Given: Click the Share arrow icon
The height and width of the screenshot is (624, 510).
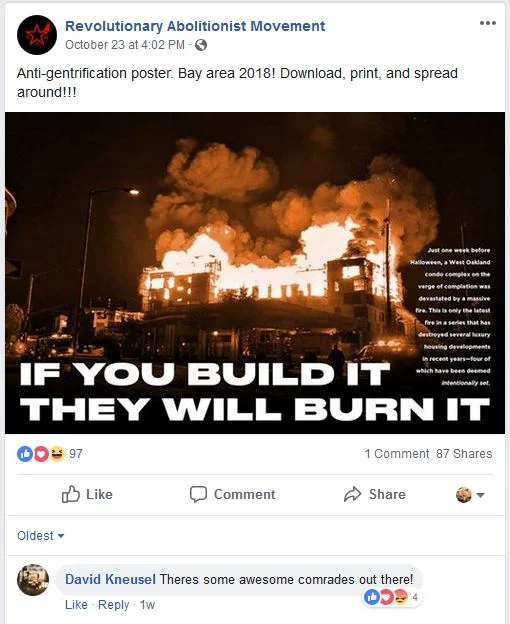Looking at the screenshot, I should 352,494.
